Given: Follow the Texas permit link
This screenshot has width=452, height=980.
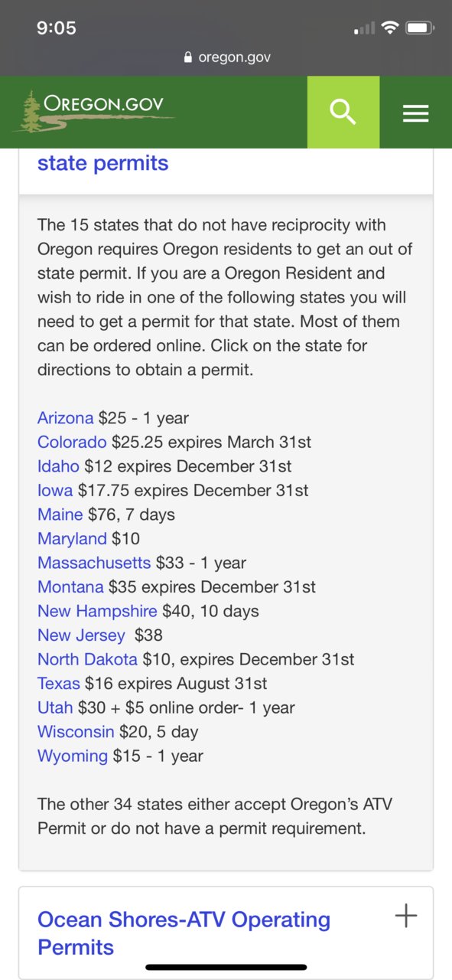Looking at the screenshot, I should [59, 683].
